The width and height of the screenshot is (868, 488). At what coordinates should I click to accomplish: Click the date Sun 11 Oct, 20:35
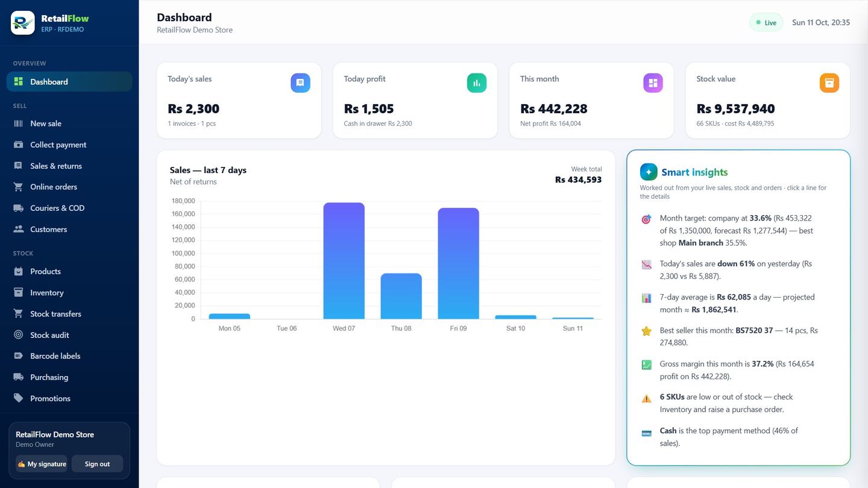[821, 23]
